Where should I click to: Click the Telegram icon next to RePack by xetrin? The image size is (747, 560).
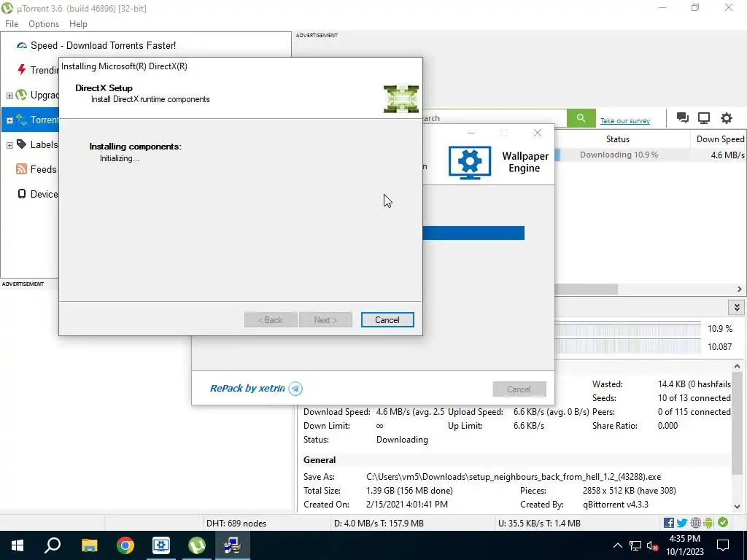pyautogui.click(x=295, y=389)
